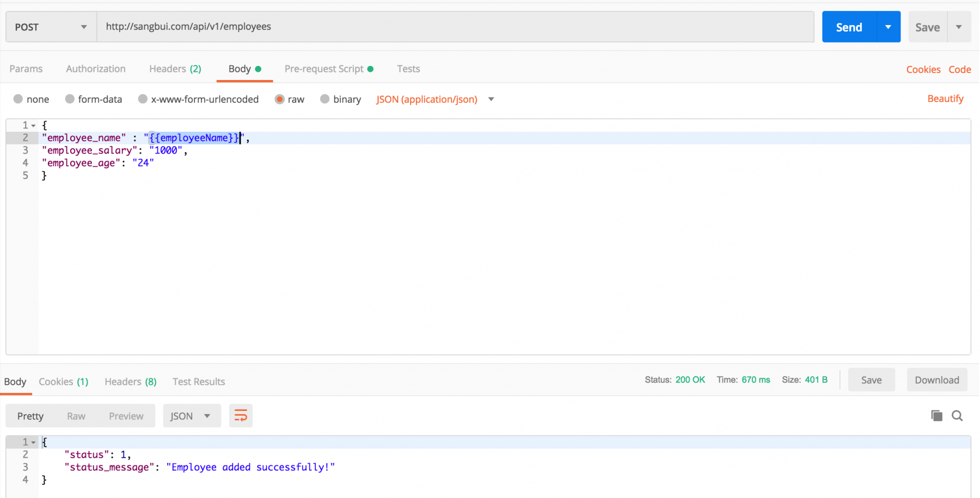Image resolution: width=980 pixels, height=498 pixels.
Task: Collapse the JSON object at line 1
Action: [x=33, y=125]
